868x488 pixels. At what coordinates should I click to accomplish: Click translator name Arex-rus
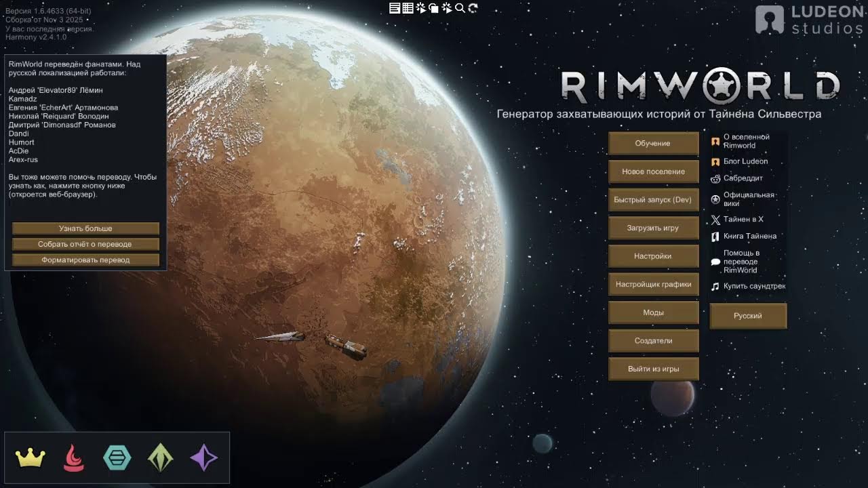click(23, 160)
